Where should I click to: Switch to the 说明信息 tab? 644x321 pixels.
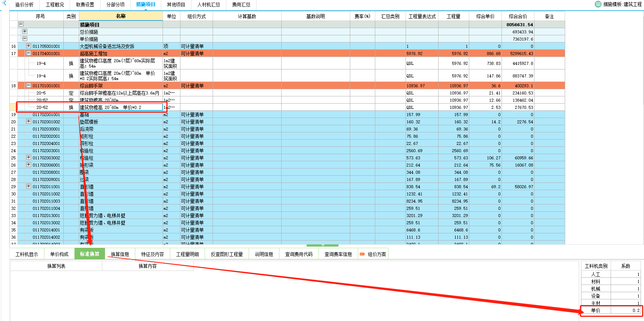[x=264, y=254]
